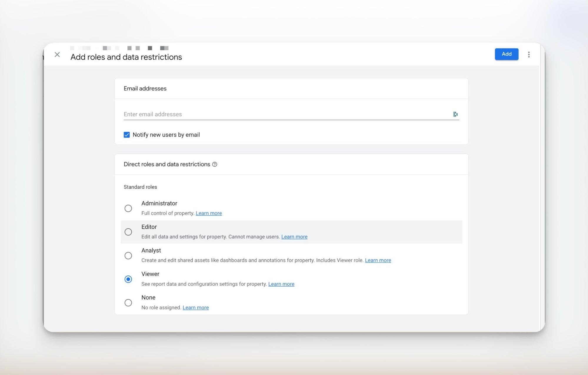Follow Learn more link for Analyst
This screenshot has height=375, width=588.
pyautogui.click(x=378, y=260)
